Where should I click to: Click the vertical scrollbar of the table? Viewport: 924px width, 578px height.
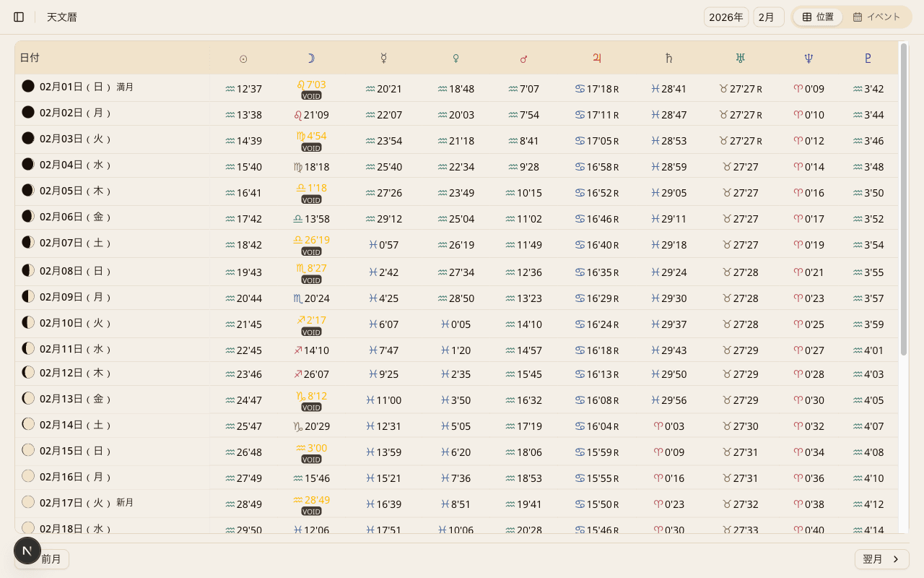903,199
